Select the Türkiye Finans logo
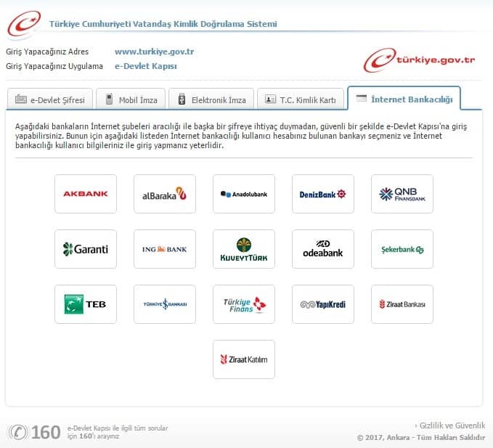The image size is (493, 448). click(244, 304)
